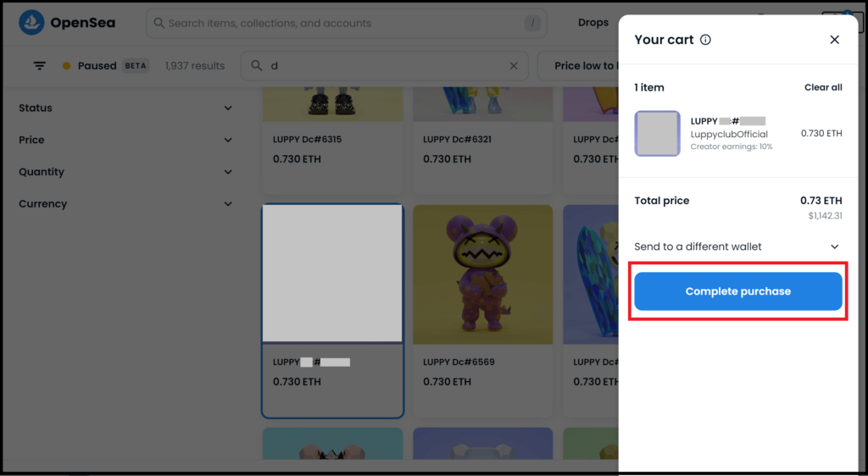The width and height of the screenshot is (868, 476).
Task: Click the magnifier icon in collection search
Action: point(256,66)
